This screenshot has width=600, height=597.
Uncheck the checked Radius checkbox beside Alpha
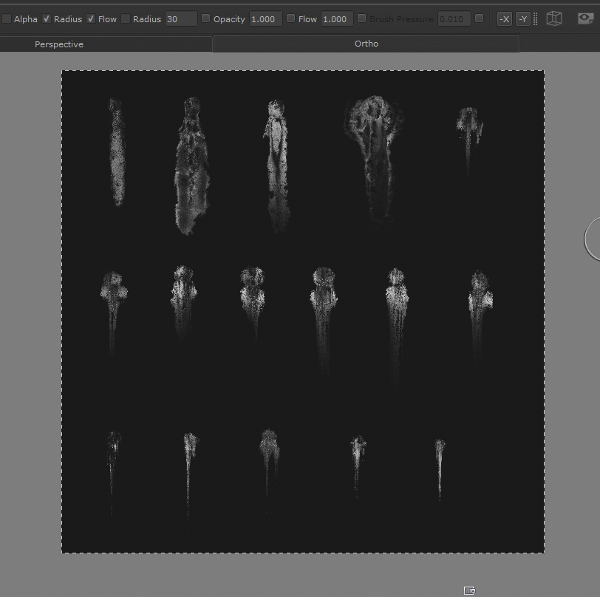(46, 19)
